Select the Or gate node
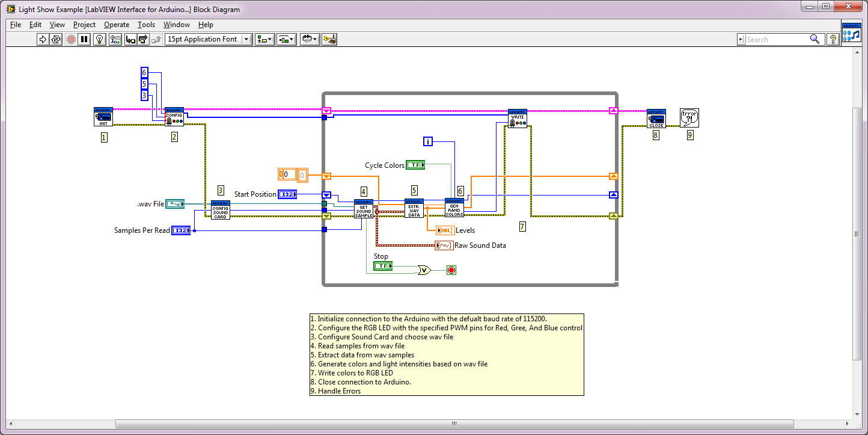The height and width of the screenshot is (435, 868). [424, 270]
